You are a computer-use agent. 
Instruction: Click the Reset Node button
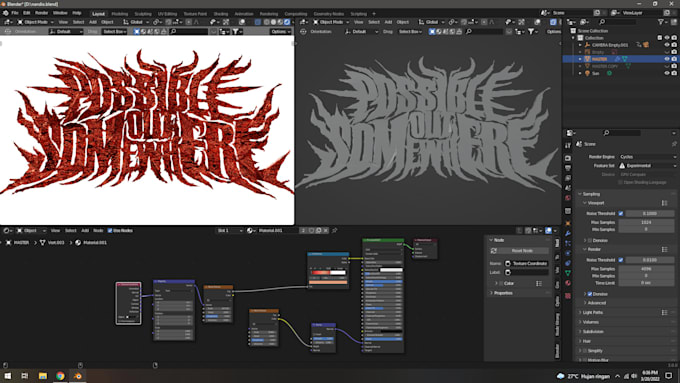[x=522, y=251]
